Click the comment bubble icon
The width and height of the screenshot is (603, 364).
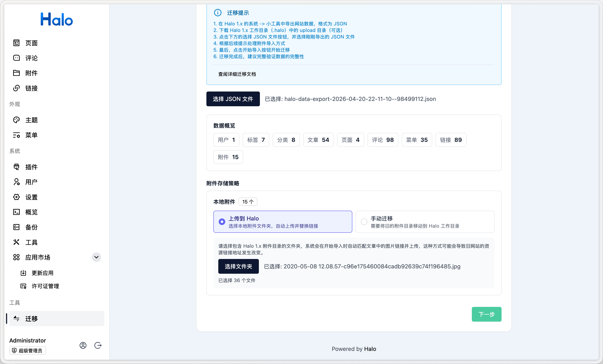coord(16,58)
